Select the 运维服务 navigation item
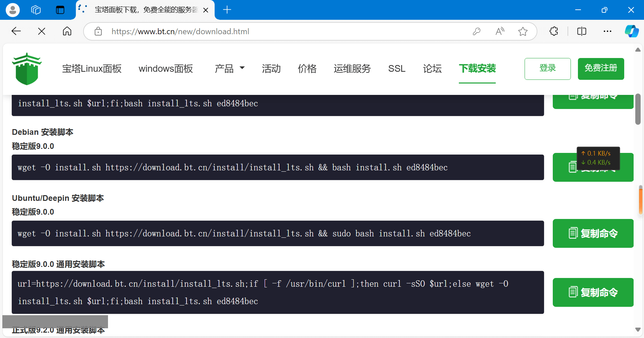This screenshot has height=338, width=644. [352, 68]
